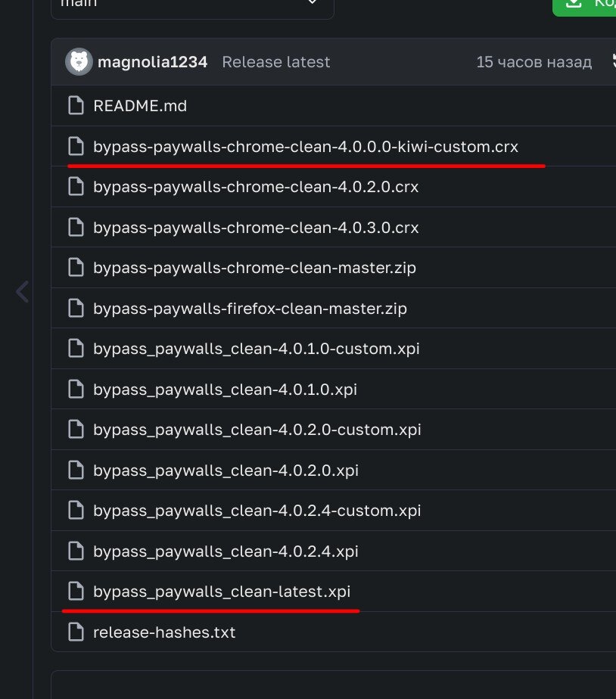Open magnolia1234 profile link

pyautogui.click(x=152, y=62)
